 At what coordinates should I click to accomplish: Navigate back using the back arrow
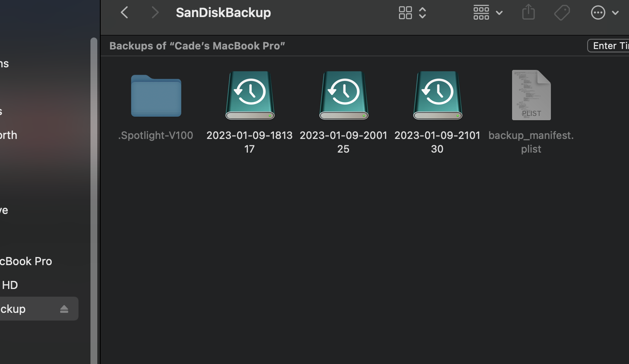click(124, 12)
